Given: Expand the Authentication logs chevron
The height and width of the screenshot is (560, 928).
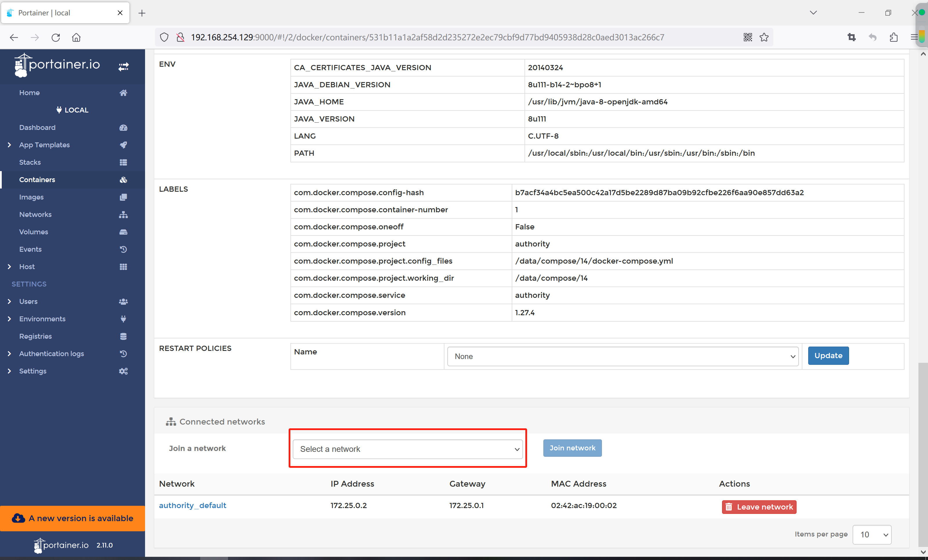Looking at the screenshot, I should [x=9, y=354].
